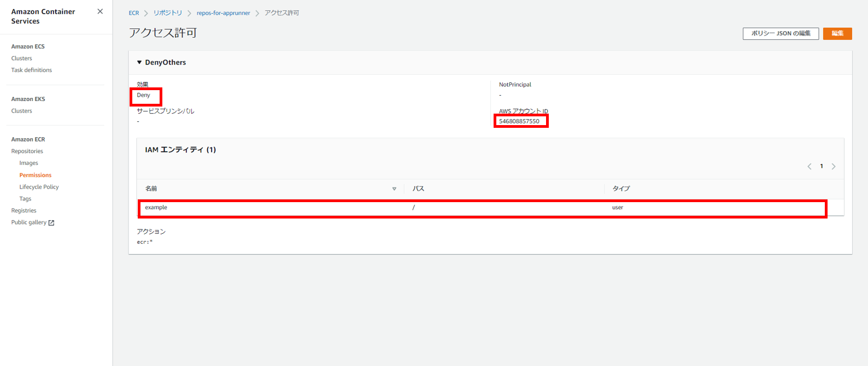Open Amazon ECS Clusters page

(22, 58)
